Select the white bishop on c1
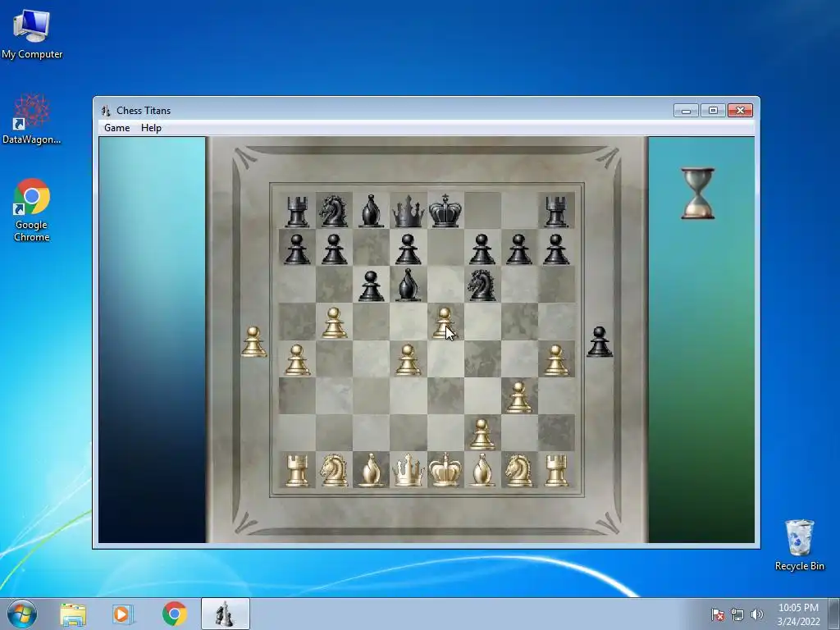The width and height of the screenshot is (840, 630). tap(371, 470)
